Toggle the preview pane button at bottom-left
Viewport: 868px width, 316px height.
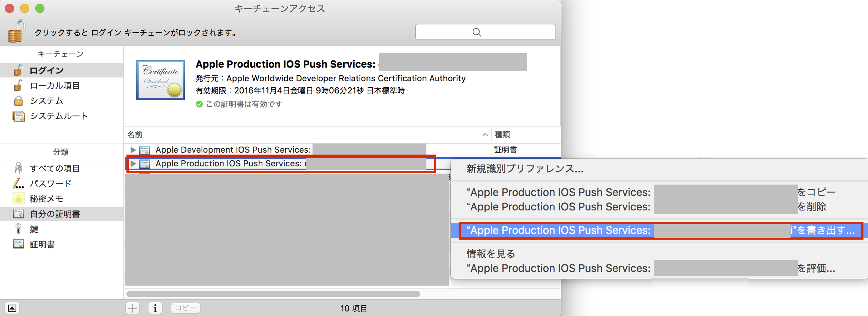click(x=12, y=308)
